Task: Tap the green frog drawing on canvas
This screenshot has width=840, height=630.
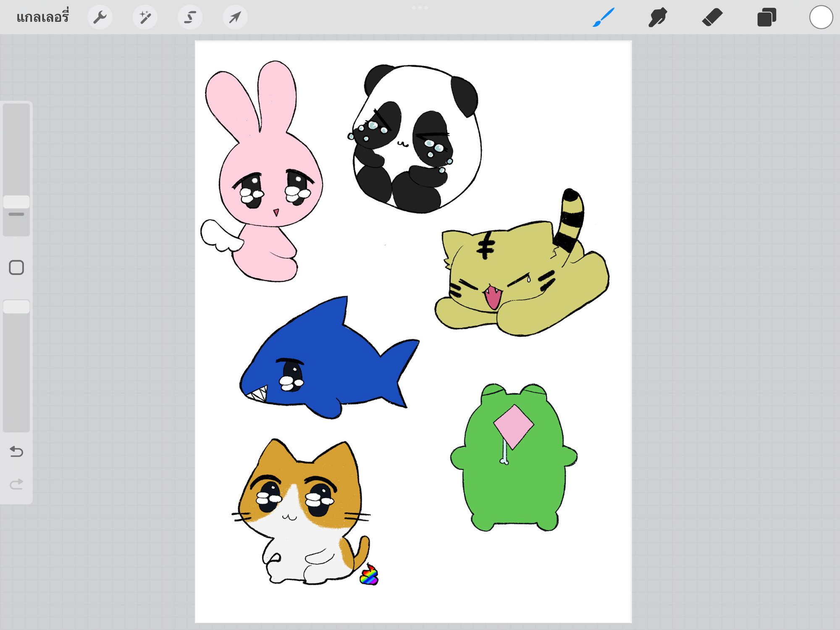Action: coord(514,458)
